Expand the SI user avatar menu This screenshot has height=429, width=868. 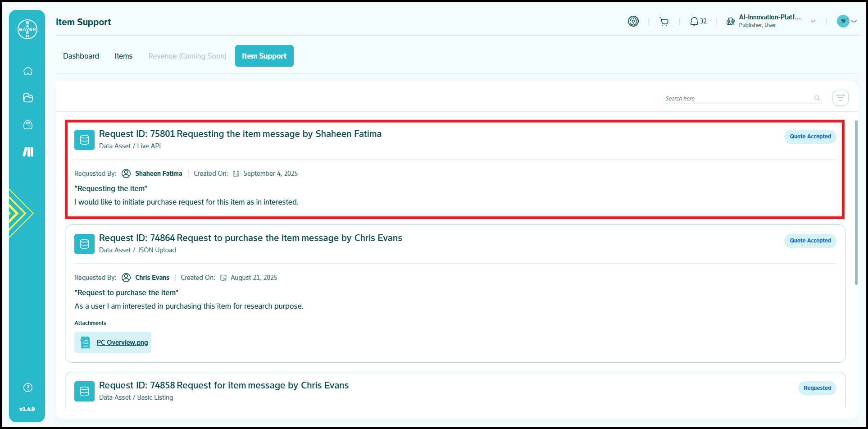[847, 21]
